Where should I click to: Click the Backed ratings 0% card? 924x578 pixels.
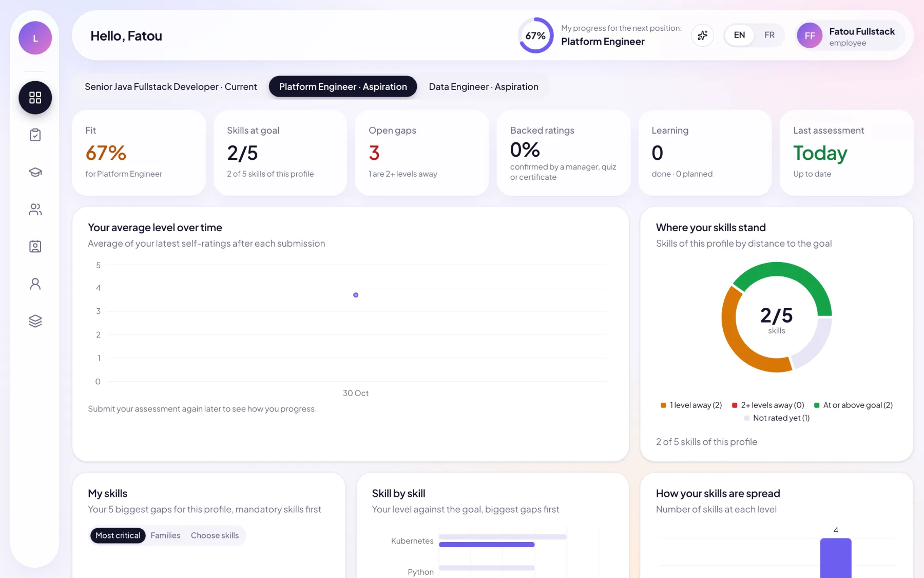(x=564, y=153)
